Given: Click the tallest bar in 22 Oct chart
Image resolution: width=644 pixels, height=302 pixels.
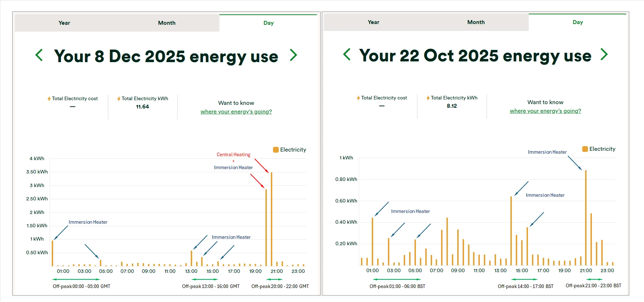Looking at the screenshot, I should click(586, 218).
